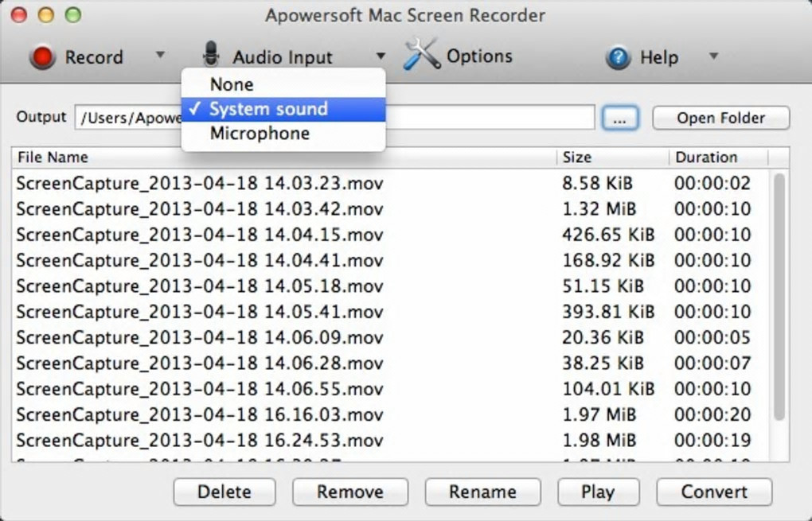Select None as audio input
Image resolution: width=812 pixels, height=521 pixels.
click(x=232, y=84)
